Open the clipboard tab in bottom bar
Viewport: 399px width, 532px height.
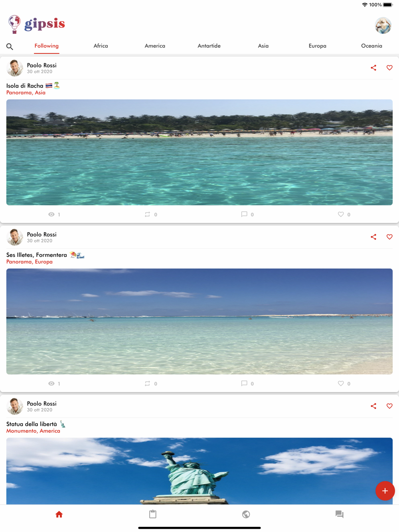pos(153,514)
